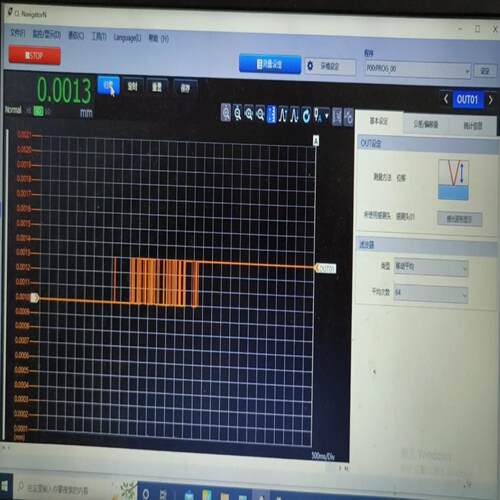Click the mm unit label under the value
Viewport: 500px width, 500px height.
[x=86, y=113]
